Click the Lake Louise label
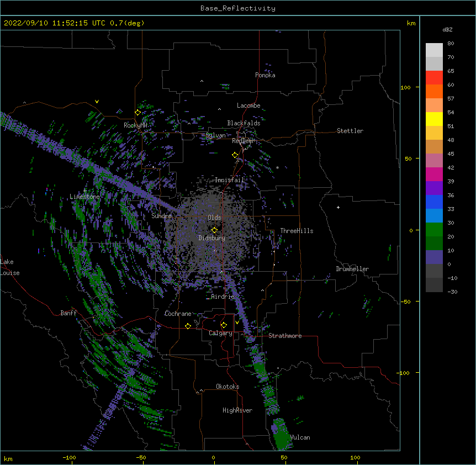 click(10, 267)
